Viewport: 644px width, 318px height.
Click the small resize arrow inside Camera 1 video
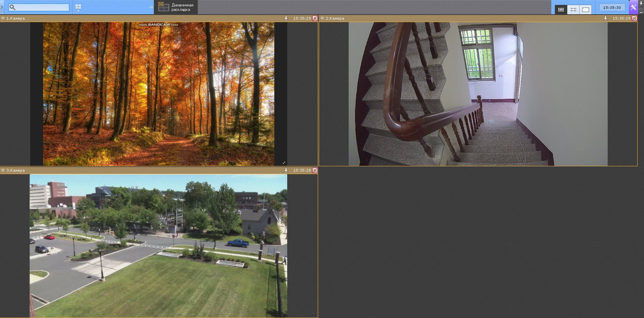tap(284, 163)
